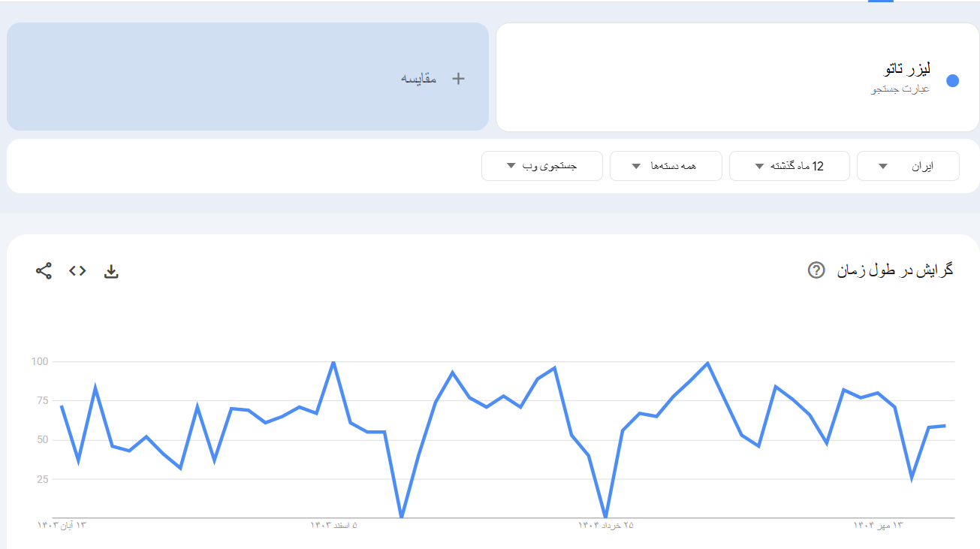Open the «ایران» region dropdown
980x549 pixels.
point(908,165)
